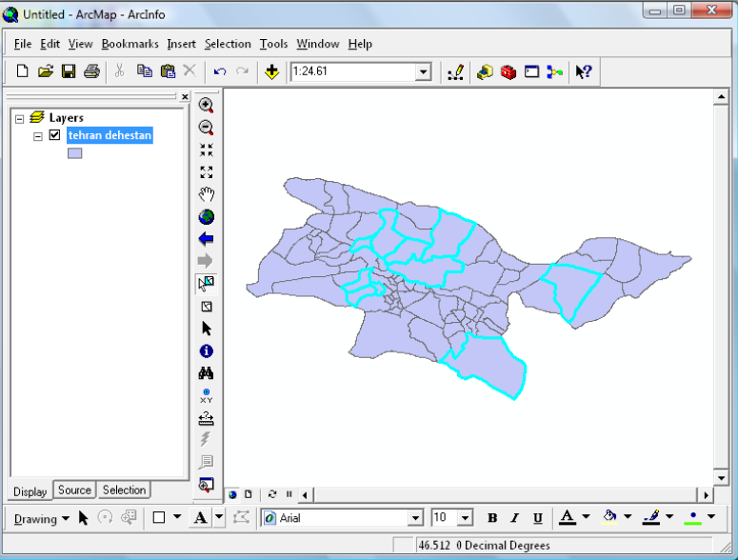The height and width of the screenshot is (560, 738).
Task: Create a new map document
Action: (22, 71)
